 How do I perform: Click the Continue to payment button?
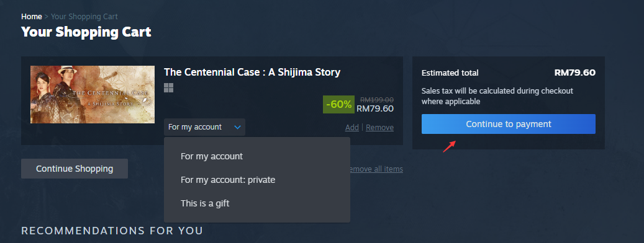[x=509, y=124]
